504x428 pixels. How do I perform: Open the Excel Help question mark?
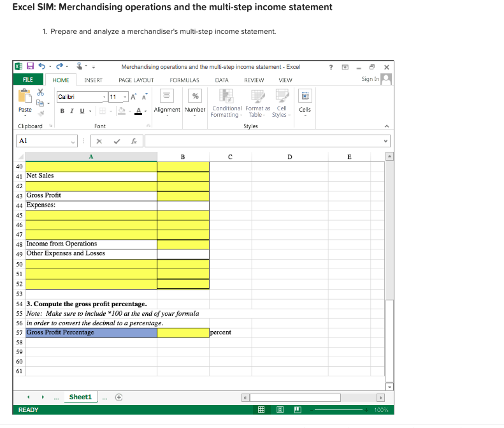pyautogui.click(x=331, y=67)
